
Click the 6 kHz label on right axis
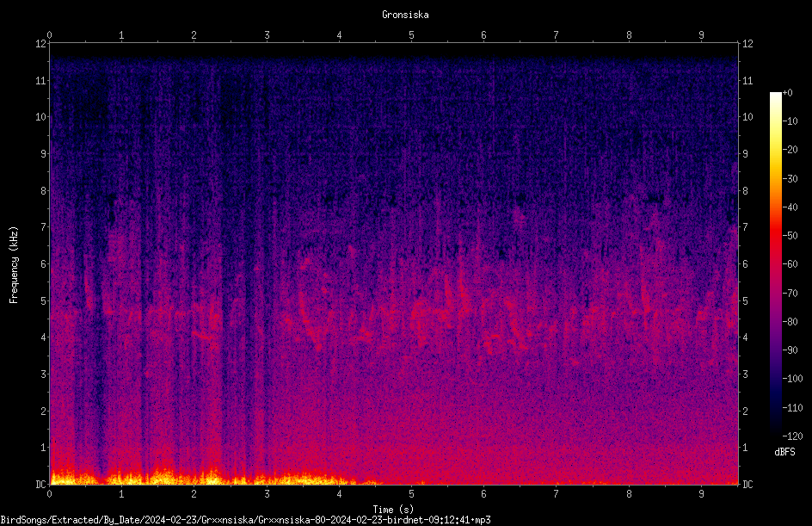coord(745,263)
